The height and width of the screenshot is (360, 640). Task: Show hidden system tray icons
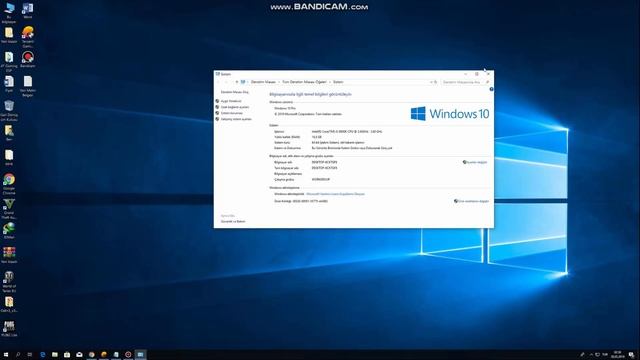point(591,355)
